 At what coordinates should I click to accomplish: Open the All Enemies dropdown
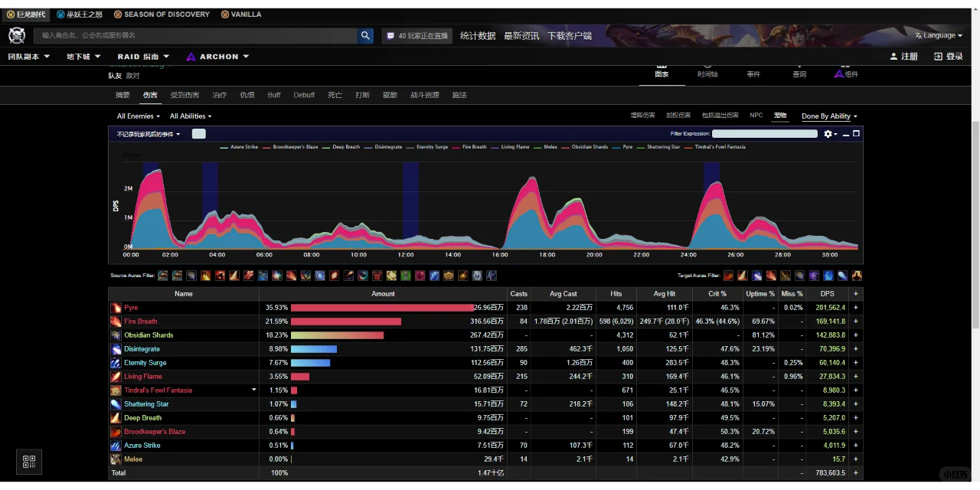[139, 116]
